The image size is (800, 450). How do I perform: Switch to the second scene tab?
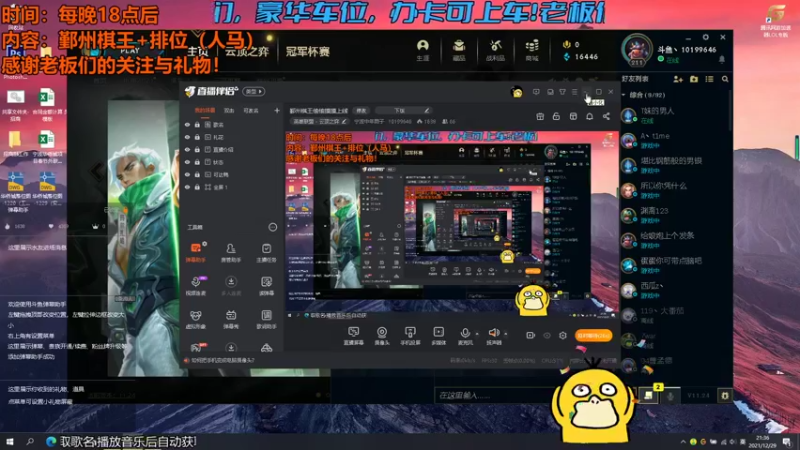click(229, 110)
